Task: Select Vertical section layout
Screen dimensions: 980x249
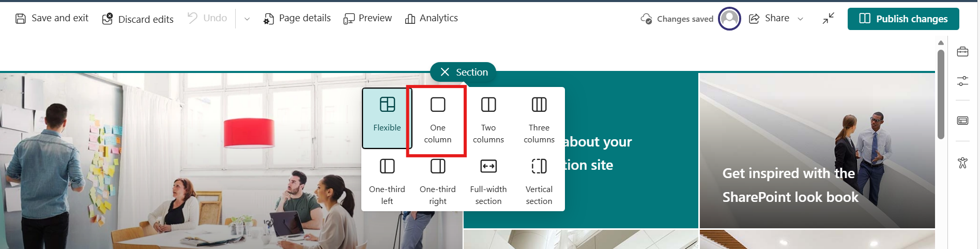Action: tap(539, 181)
